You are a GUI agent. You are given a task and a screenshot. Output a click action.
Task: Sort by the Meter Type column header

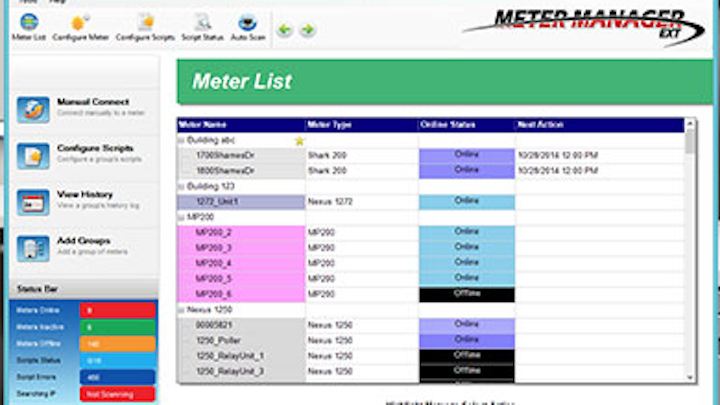362,125
